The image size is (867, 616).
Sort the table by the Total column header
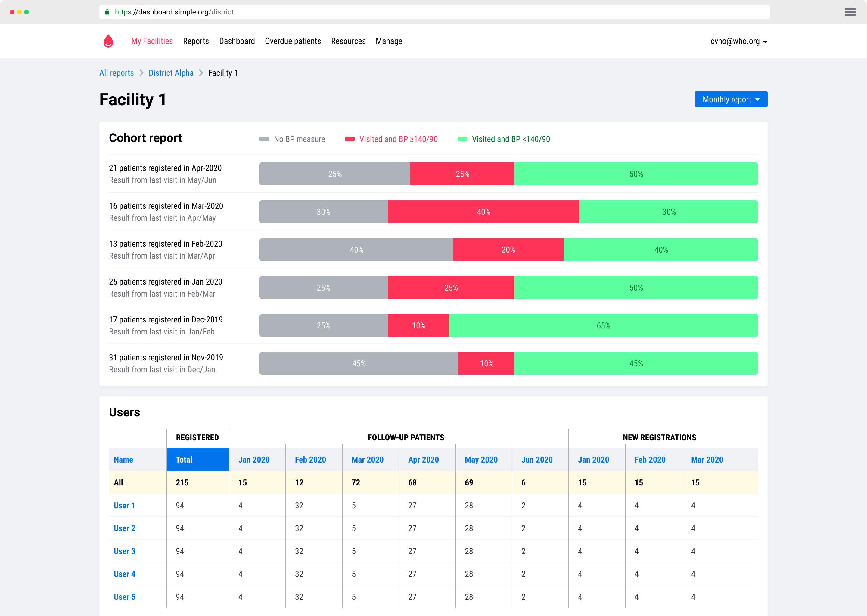coord(184,460)
